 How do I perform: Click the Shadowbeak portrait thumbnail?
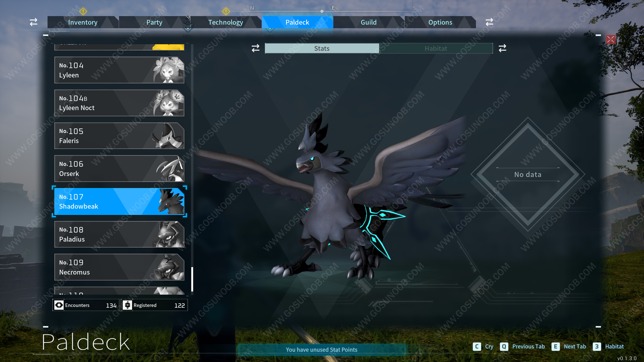point(171,201)
